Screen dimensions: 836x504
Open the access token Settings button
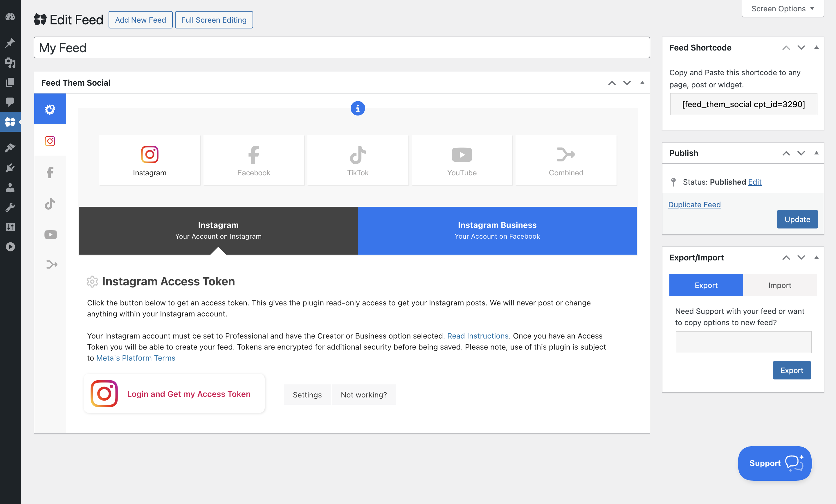pos(307,395)
